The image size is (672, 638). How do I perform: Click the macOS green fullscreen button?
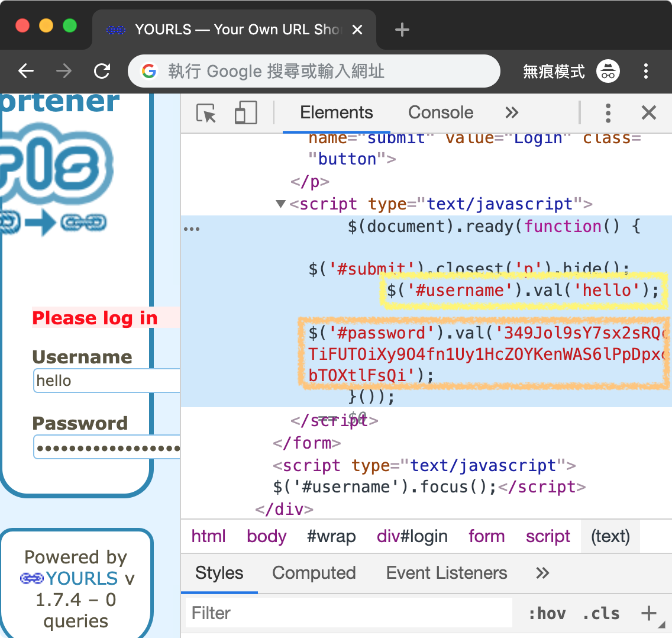click(69, 25)
